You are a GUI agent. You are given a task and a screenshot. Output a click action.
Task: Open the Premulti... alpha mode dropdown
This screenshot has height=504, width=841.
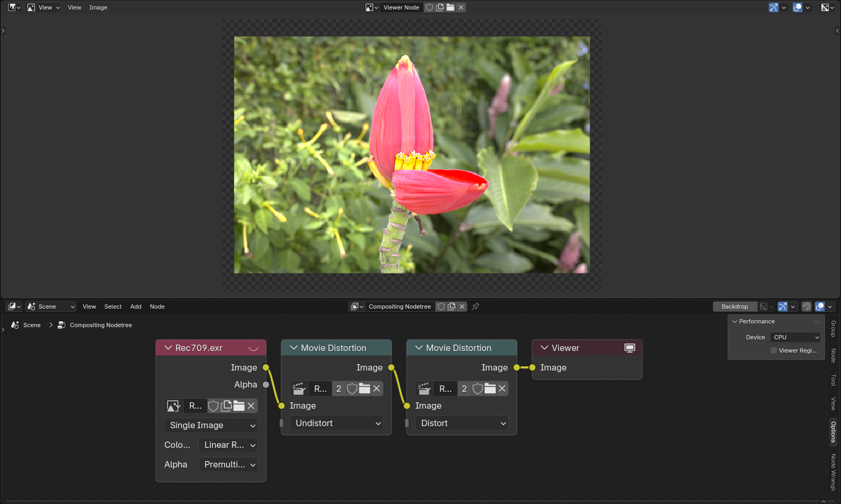point(228,465)
